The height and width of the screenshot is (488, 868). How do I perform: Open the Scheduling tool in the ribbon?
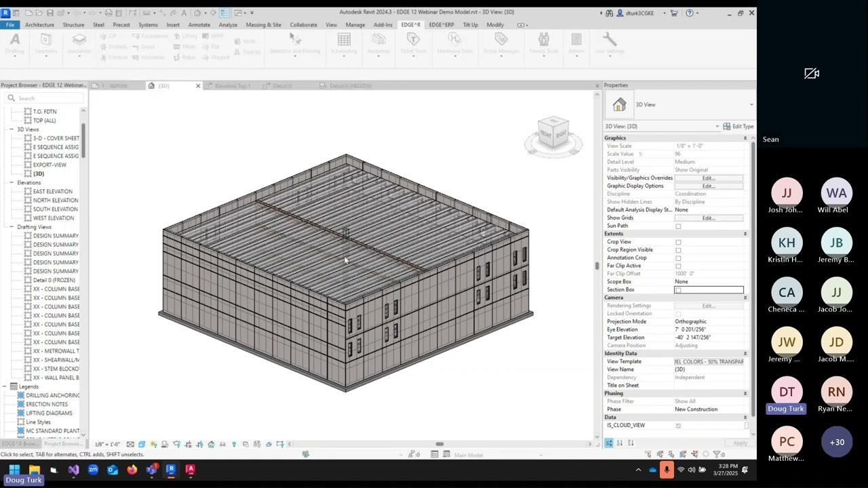pos(344,43)
